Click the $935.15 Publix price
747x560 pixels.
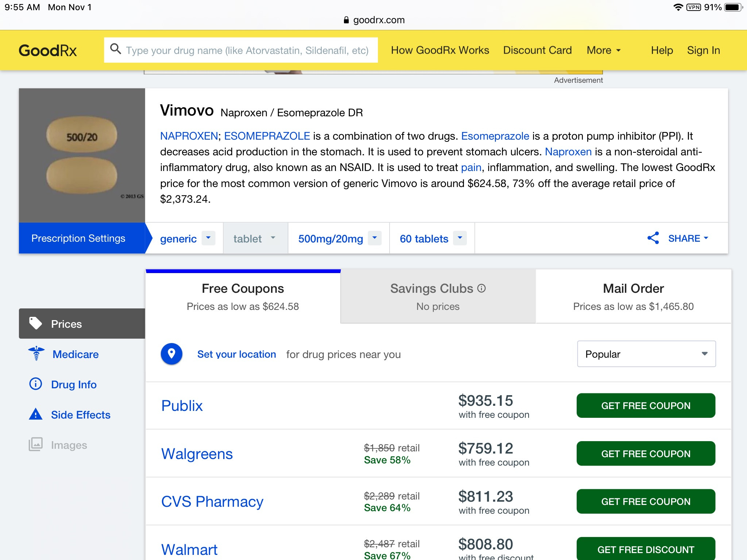point(485,400)
